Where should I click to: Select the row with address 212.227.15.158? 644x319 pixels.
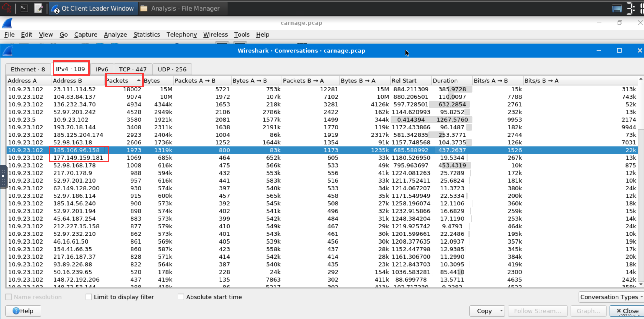(322, 226)
